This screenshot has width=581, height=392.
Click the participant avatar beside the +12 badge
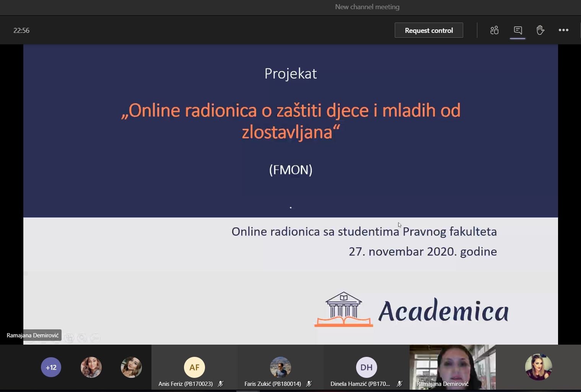click(91, 367)
